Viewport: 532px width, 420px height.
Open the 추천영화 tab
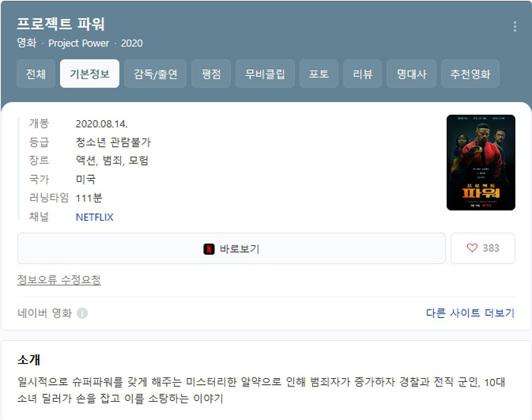coord(470,74)
